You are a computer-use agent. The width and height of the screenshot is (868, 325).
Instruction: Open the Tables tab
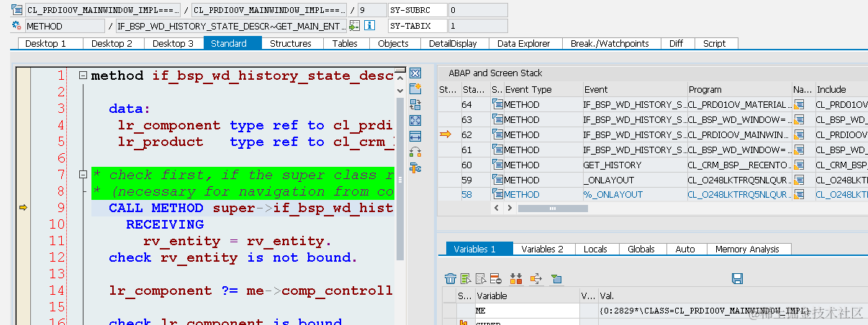pyautogui.click(x=345, y=43)
